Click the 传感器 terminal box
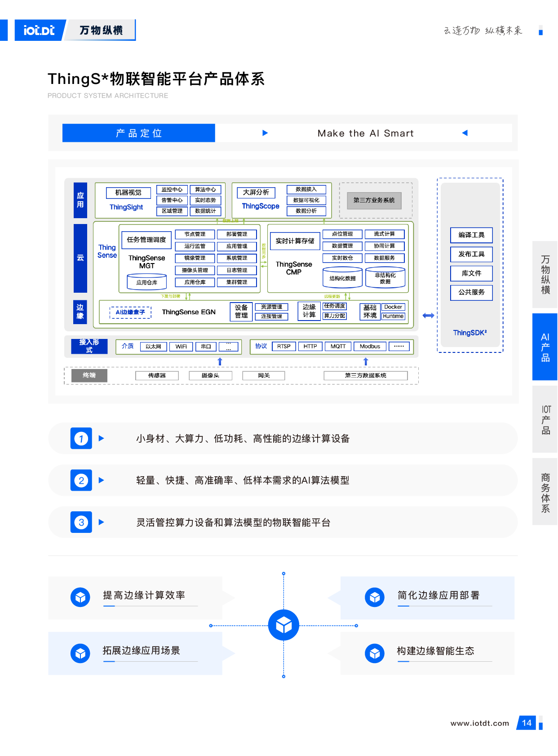 157,376
